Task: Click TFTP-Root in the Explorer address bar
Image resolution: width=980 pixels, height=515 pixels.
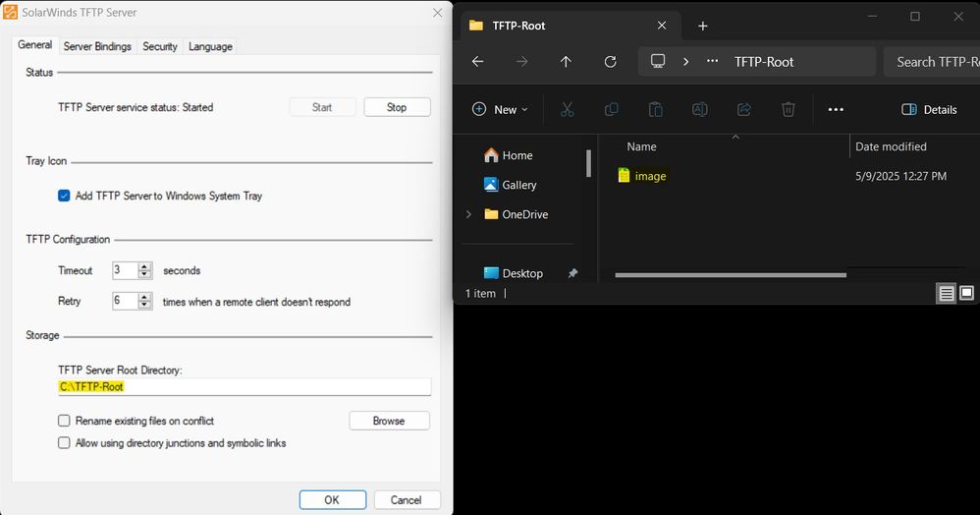Action: click(x=764, y=61)
